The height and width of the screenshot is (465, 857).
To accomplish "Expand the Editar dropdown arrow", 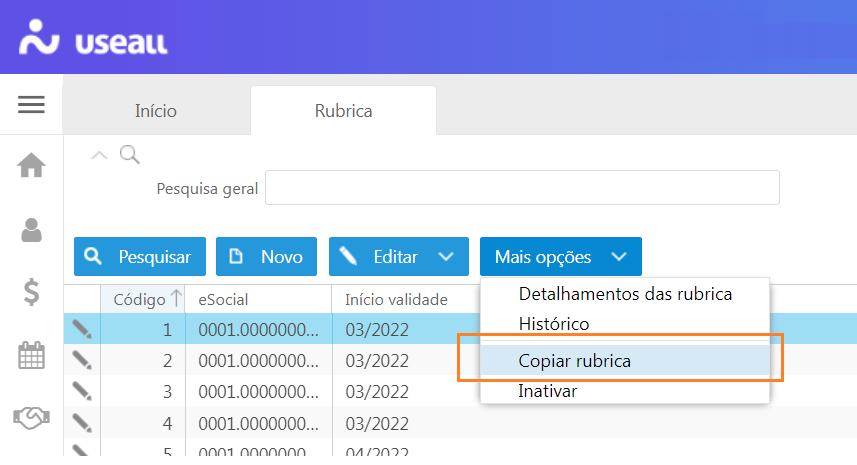I will [446, 256].
